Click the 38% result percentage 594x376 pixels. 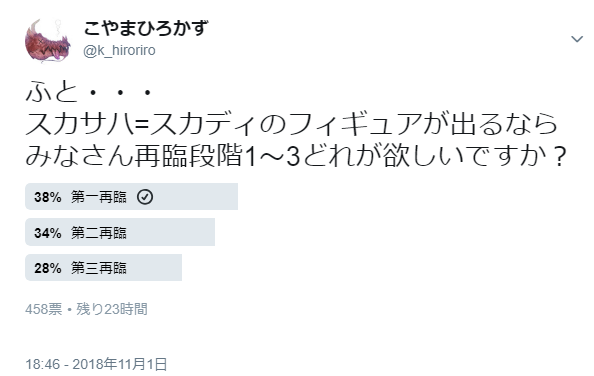48,197
